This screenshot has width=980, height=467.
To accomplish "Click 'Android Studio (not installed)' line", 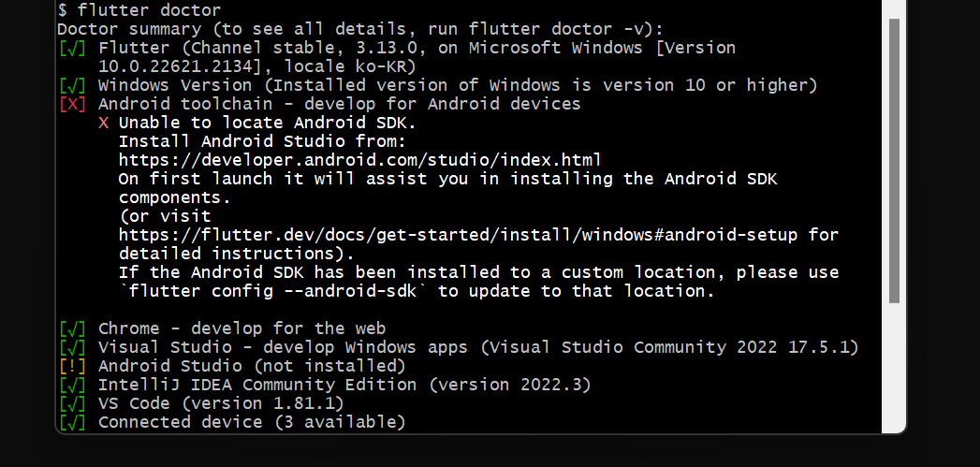I will 252,366.
